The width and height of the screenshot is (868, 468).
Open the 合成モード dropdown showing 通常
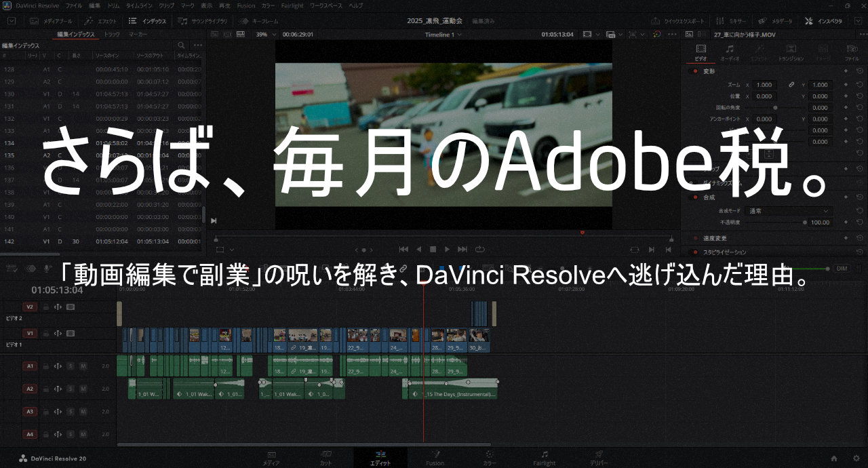788,211
